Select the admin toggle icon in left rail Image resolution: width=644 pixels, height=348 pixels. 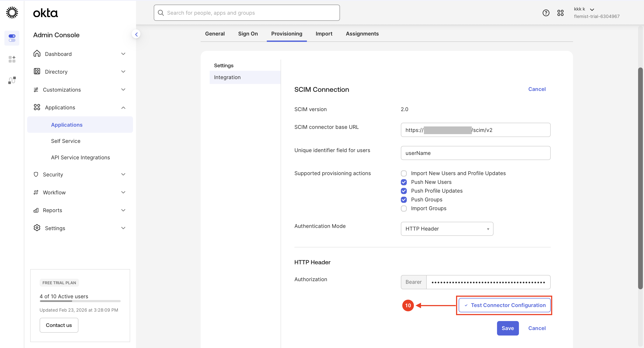tap(12, 38)
